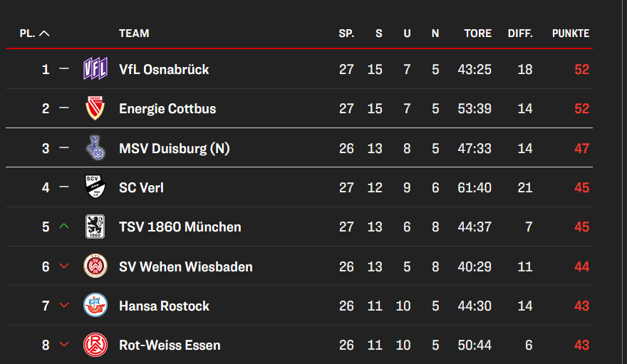Click the Energie Cottbus club crest
Screen dimensions: 627x364
[95, 108]
